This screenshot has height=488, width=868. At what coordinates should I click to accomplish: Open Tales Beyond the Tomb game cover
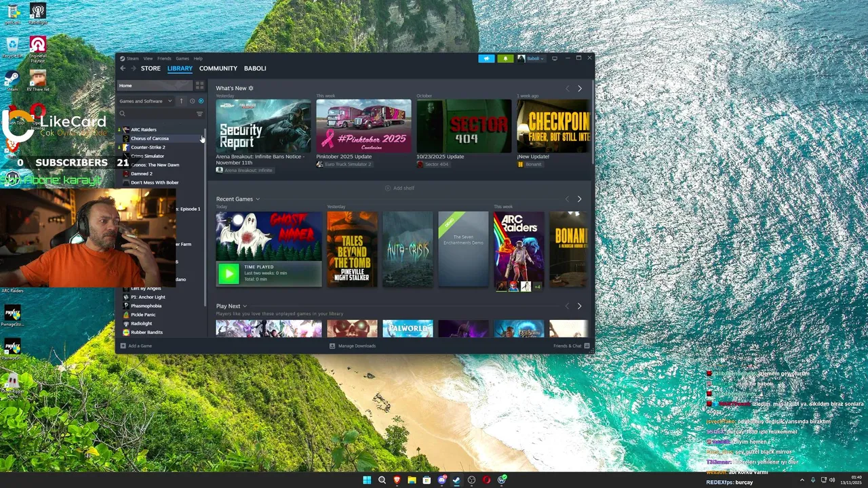[x=353, y=249]
